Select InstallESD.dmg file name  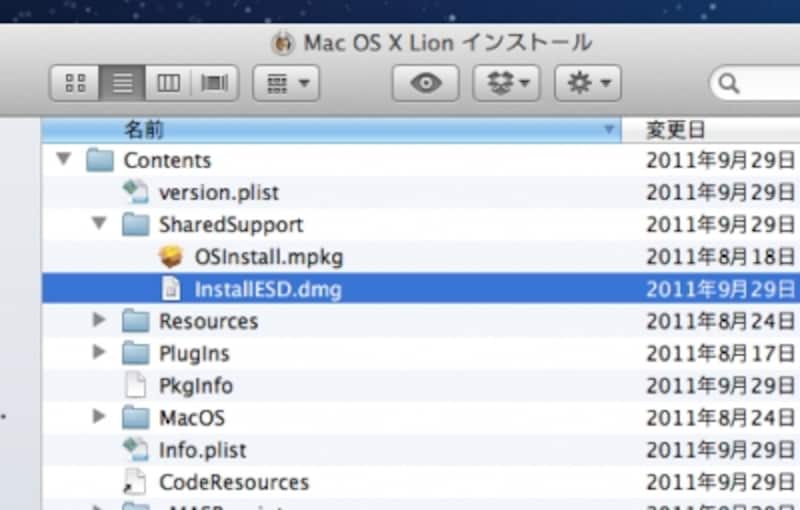268,289
